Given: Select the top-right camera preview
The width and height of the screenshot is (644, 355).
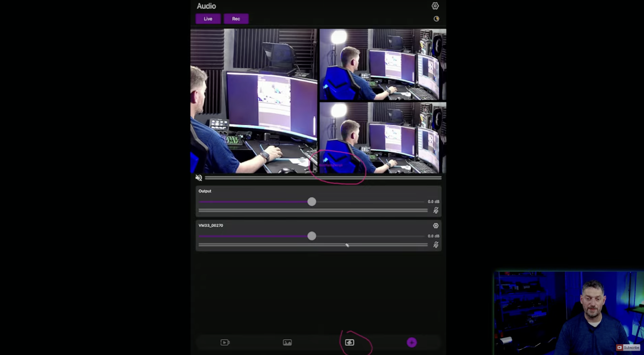Looking at the screenshot, I should (383, 64).
